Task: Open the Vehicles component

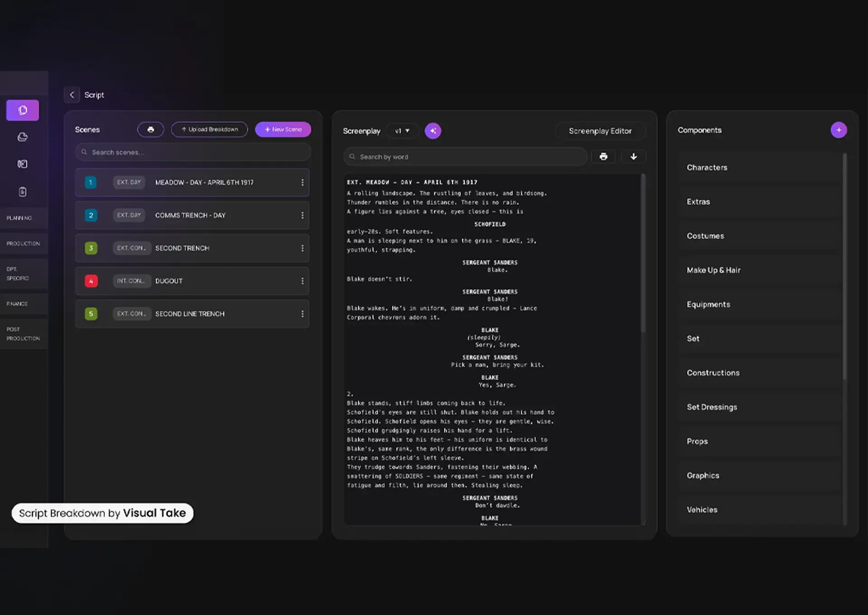Action: point(759,510)
